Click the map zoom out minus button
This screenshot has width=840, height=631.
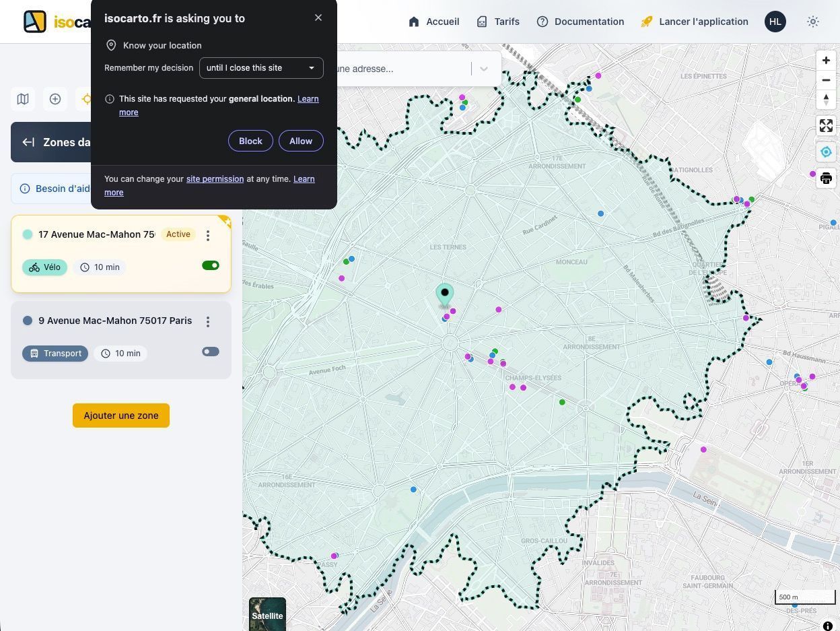(826, 80)
